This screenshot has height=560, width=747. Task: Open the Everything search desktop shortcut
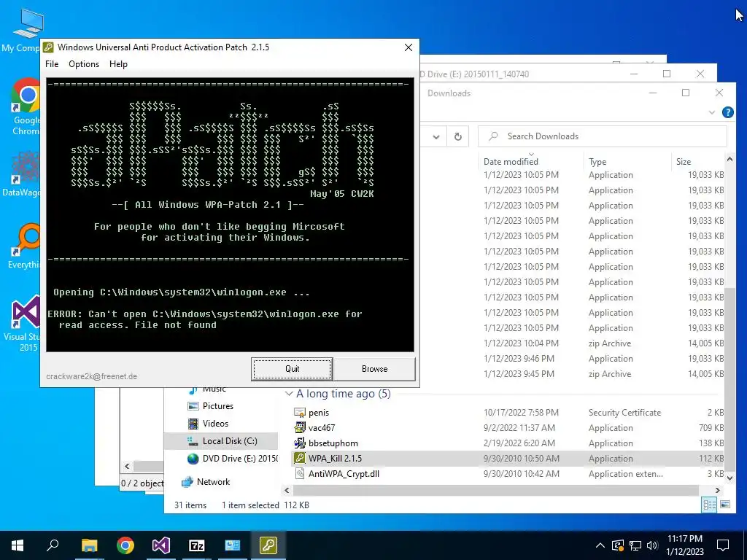[25, 246]
